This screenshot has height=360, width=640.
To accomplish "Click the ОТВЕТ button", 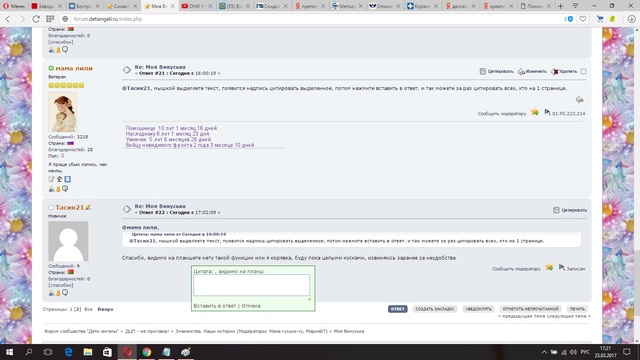I will point(398,309).
